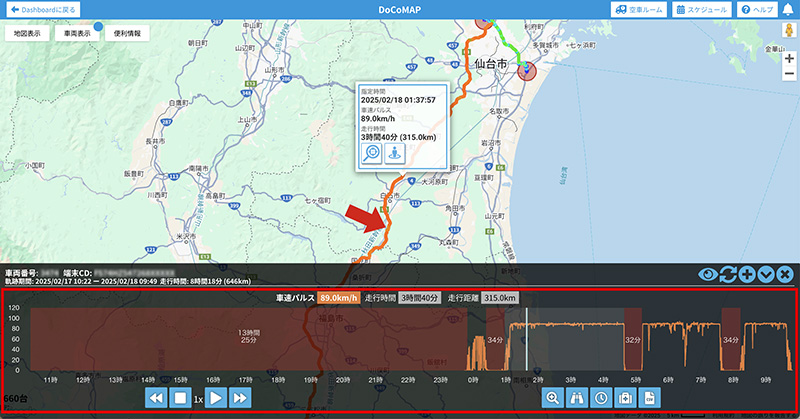Click the refresh arrows icon in track panel
Screen dimensions: 800x419
[x=729, y=273]
